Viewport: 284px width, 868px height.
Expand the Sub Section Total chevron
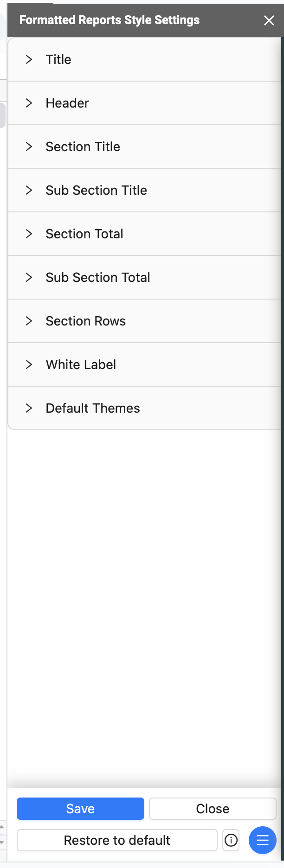tap(29, 277)
